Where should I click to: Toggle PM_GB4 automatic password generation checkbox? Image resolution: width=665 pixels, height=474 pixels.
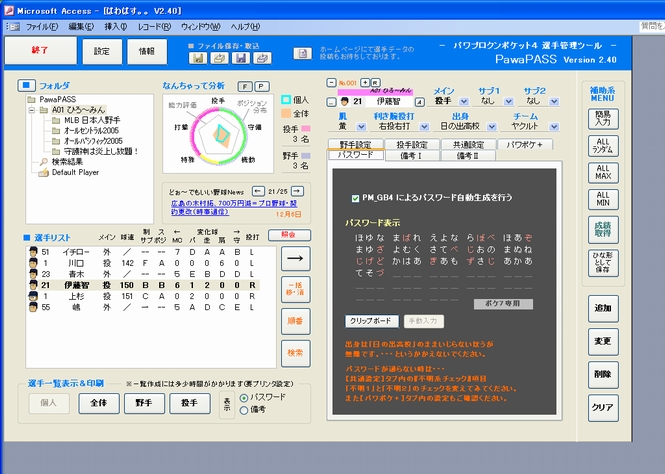355,198
